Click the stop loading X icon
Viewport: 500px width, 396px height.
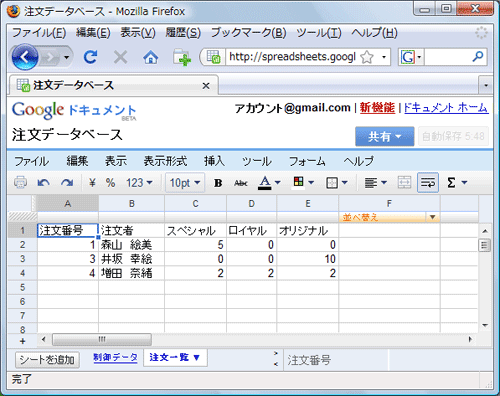coord(120,57)
